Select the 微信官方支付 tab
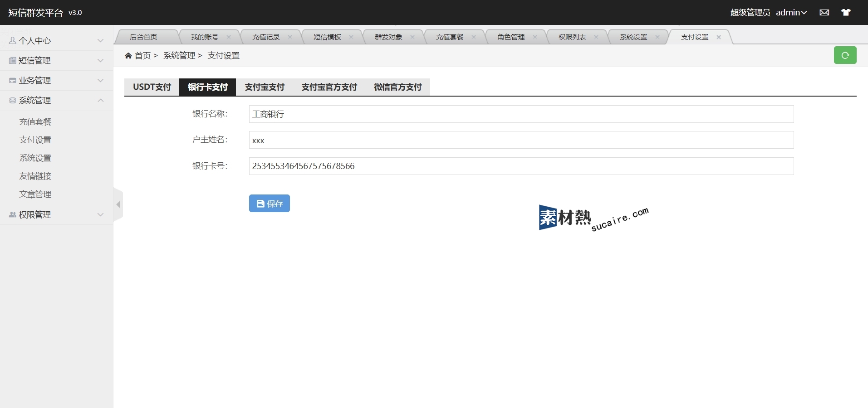Image resolution: width=868 pixels, height=408 pixels. (x=397, y=87)
